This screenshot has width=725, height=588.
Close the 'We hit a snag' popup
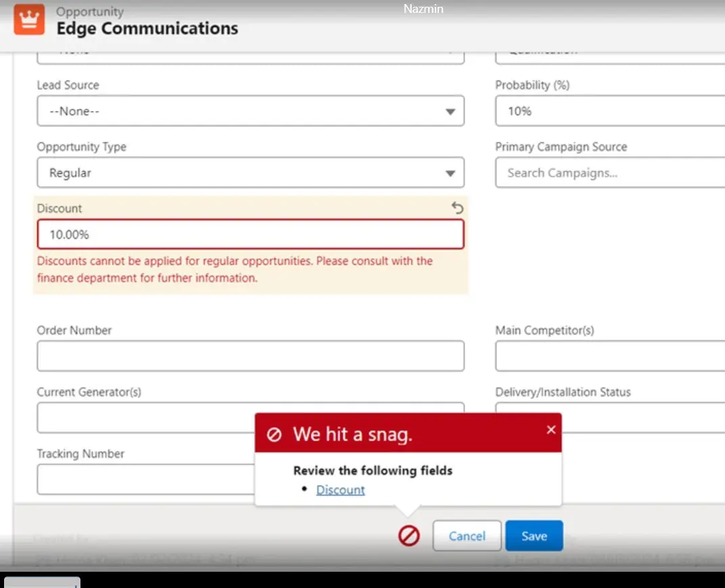coord(551,430)
